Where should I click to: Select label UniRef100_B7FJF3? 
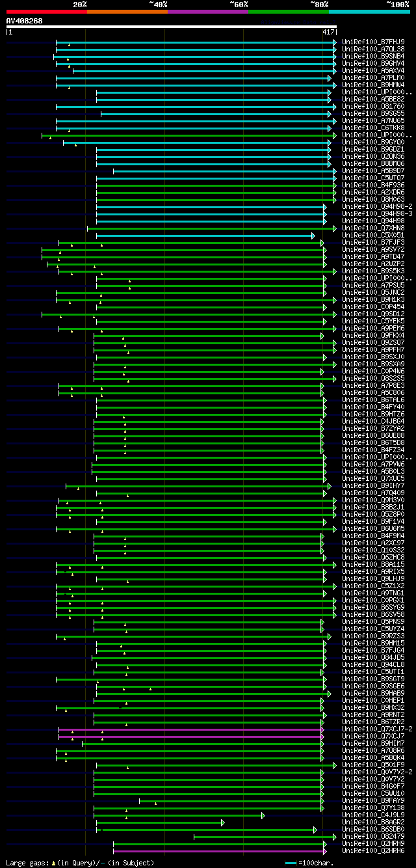coord(373,242)
